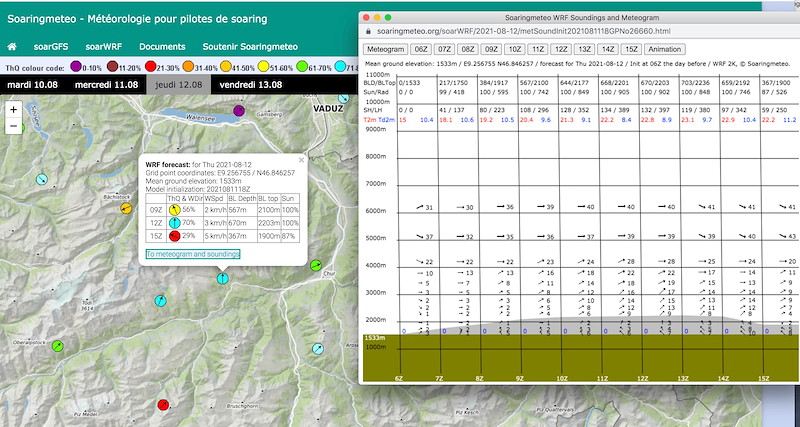Click the brown 11-20% legend dot
Image resolution: width=800 pixels, height=427 pixels.
tap(113, 66)
